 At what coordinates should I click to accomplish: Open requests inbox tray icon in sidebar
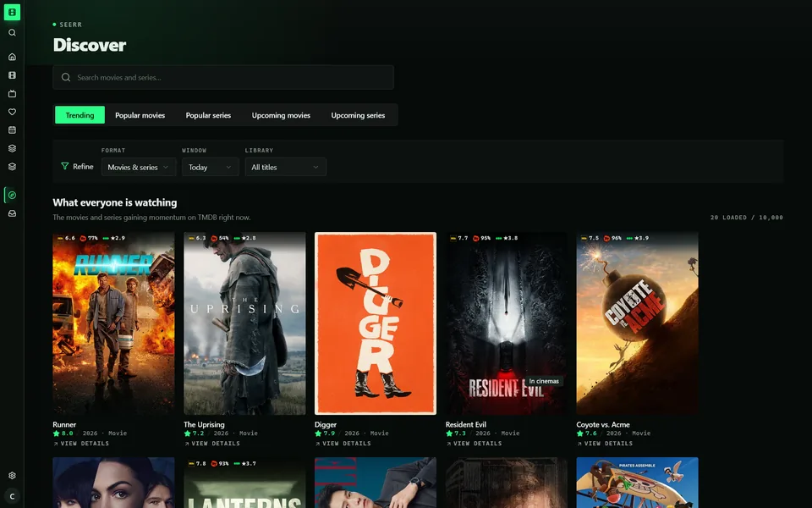pos(12,213)
